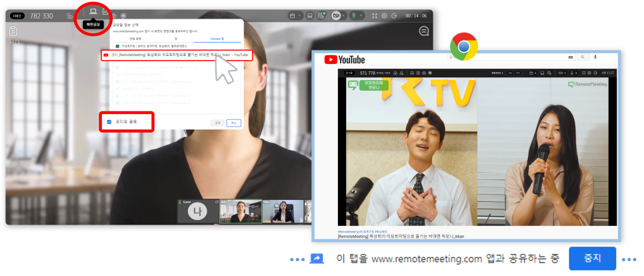Viewport: 644px width, 276px height.
Task: Click the YouTube logo in Chrome window
Action: point(344,60)
